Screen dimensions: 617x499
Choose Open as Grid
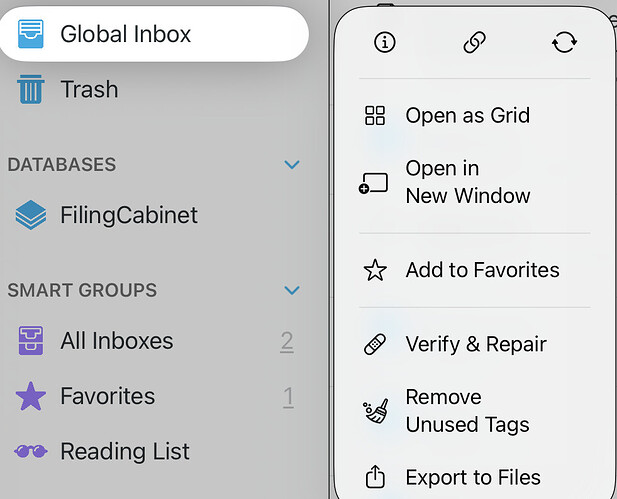(x=467, y=116)
